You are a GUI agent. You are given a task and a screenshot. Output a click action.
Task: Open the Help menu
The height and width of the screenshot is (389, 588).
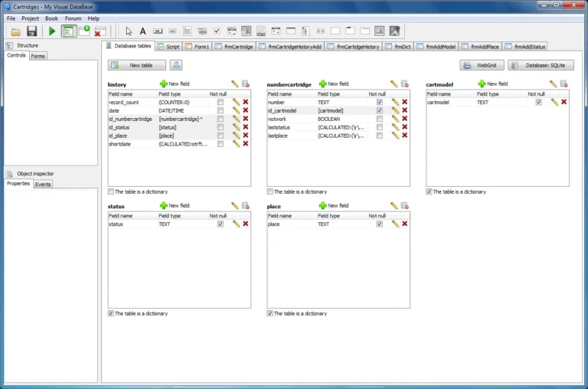(93, 18)
